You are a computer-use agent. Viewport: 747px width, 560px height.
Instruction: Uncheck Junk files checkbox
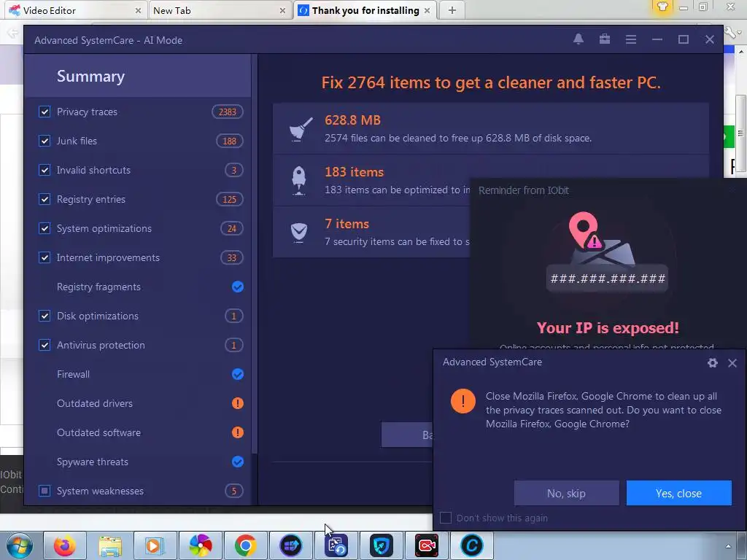point(44,141)
